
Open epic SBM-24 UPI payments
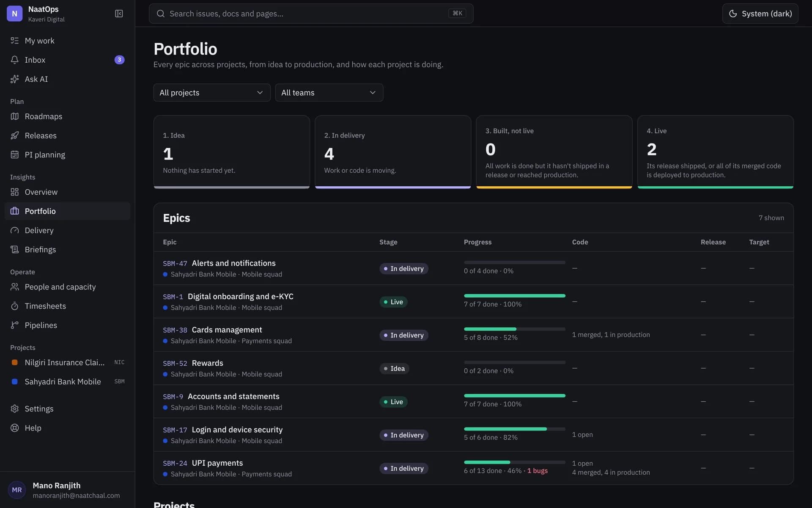click(203, 463)
